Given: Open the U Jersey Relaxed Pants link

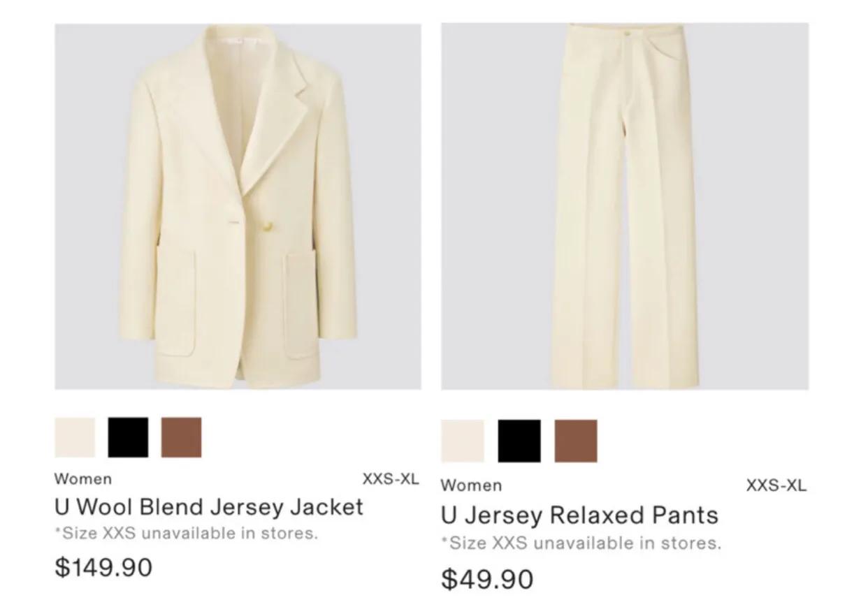Looking at the screenshot, I should [x=579, y=515].
